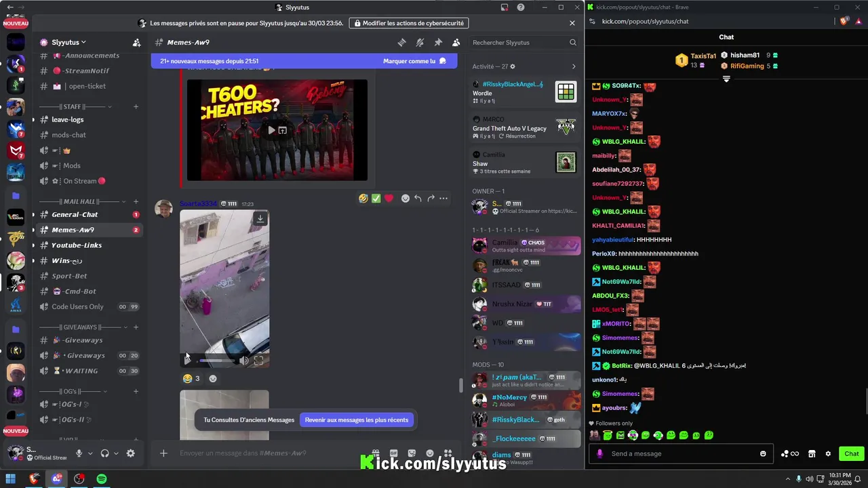Image resolution: width=868 pixels, height=488 pixels.
Task: Open the Wordle activity card
Action: tap(526, 92)
